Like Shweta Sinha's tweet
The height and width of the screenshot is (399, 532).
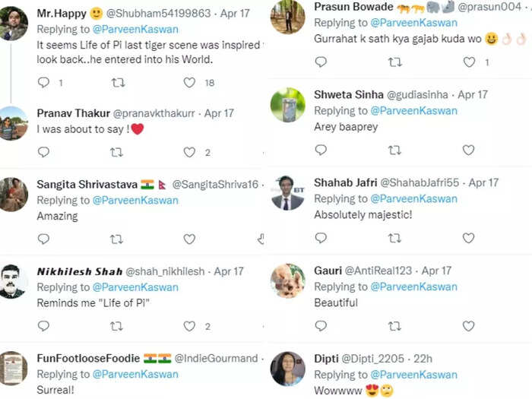tap(469, 150)
